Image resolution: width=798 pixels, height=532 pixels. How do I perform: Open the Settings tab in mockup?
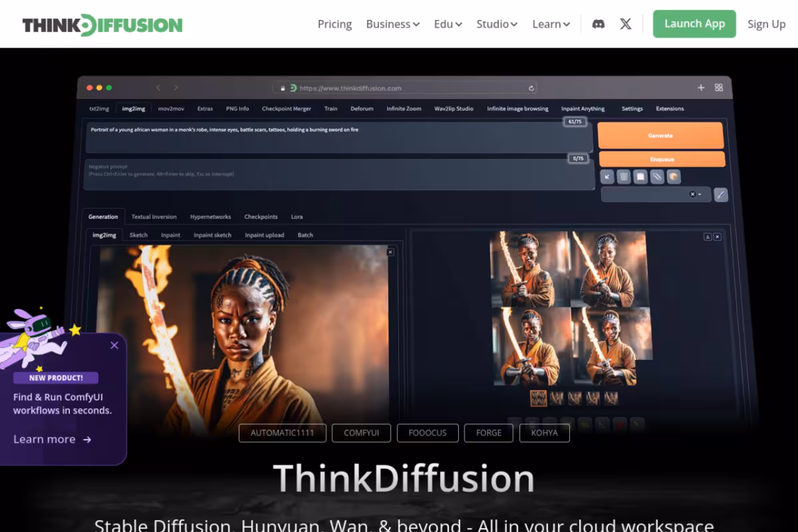(x=632, y=108)
